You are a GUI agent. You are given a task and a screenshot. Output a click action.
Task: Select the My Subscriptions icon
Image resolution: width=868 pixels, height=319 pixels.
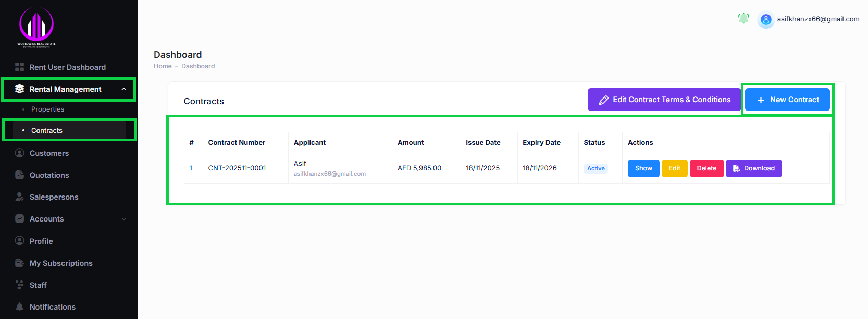(19, 263)
